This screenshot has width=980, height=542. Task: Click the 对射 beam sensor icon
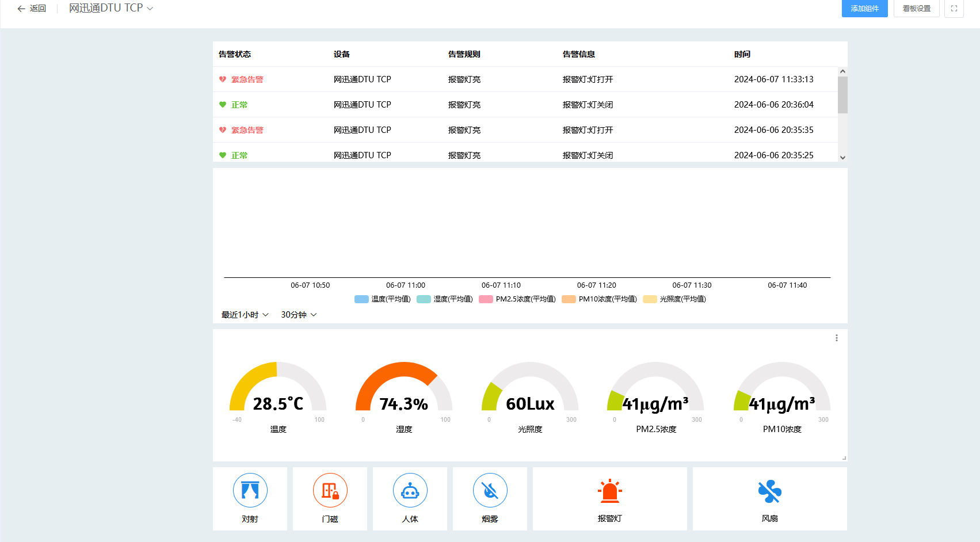click(x=250, y=490)
